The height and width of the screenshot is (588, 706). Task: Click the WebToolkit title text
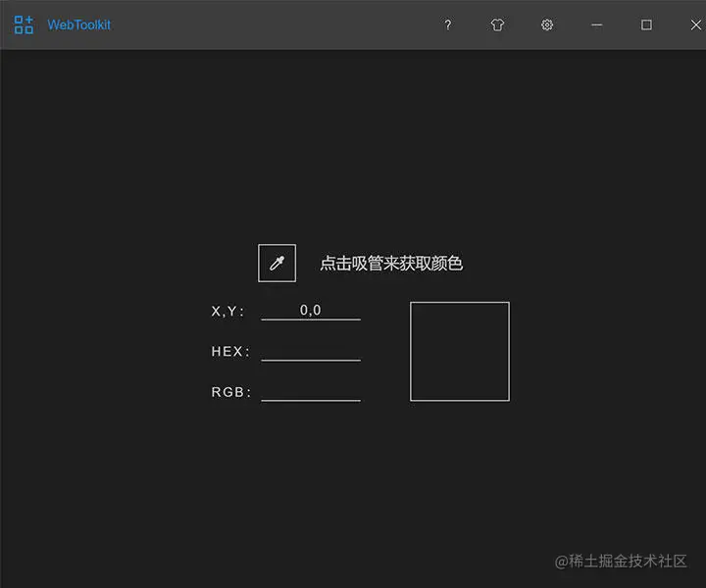(x=79, y=24)
